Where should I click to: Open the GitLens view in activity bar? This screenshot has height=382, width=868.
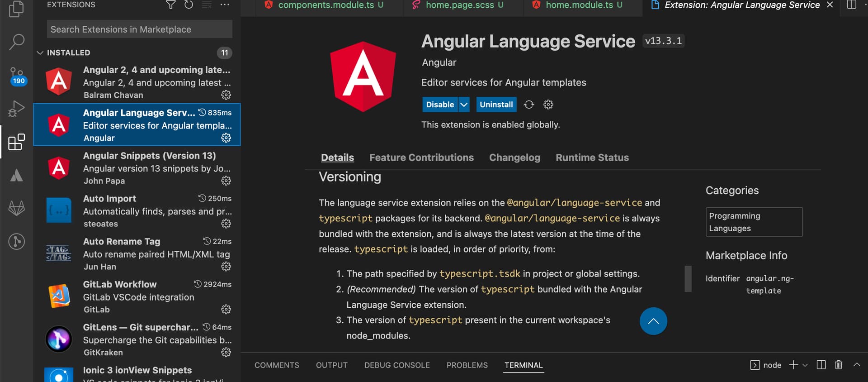pyautogui.click(x=16, y=241)
